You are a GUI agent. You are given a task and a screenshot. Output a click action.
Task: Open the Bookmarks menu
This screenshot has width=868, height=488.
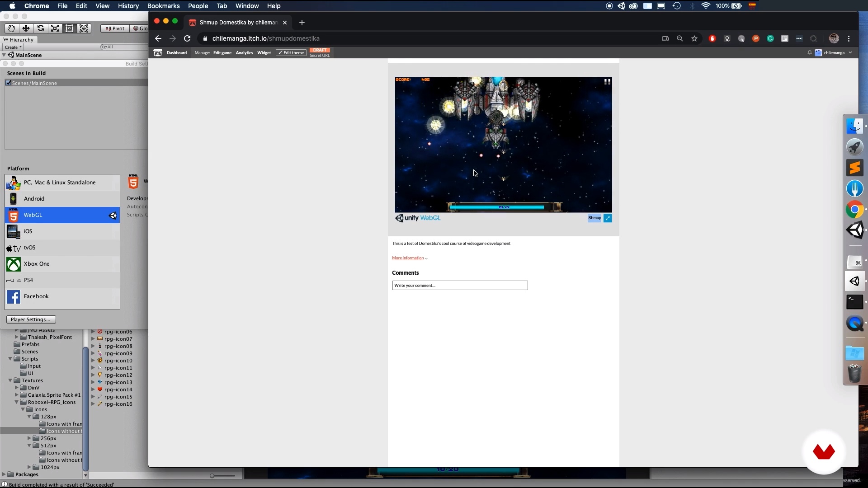[x=163, y=6]
